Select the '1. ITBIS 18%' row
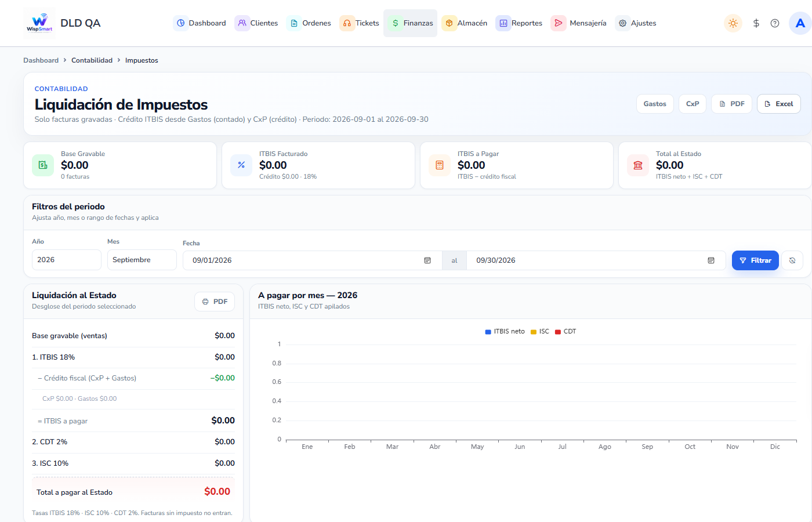This screenshot has width=812, height=522. (x=133, y=357)
